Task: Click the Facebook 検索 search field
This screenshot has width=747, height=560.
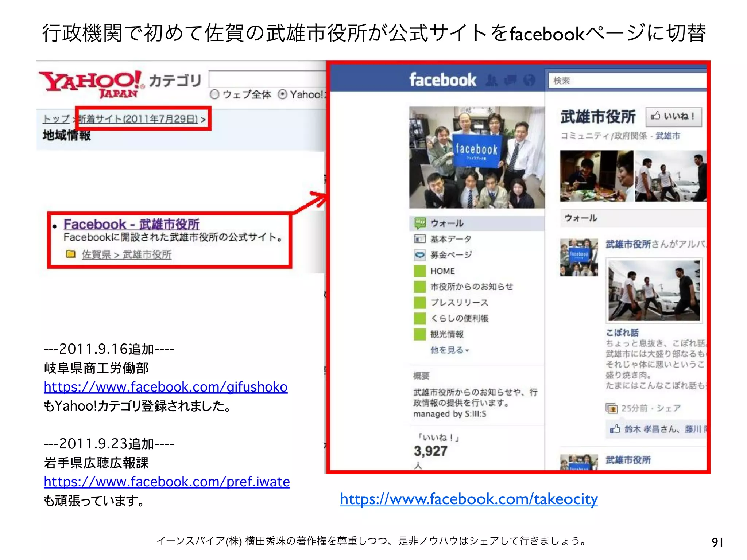Action: tap(627, 80)
